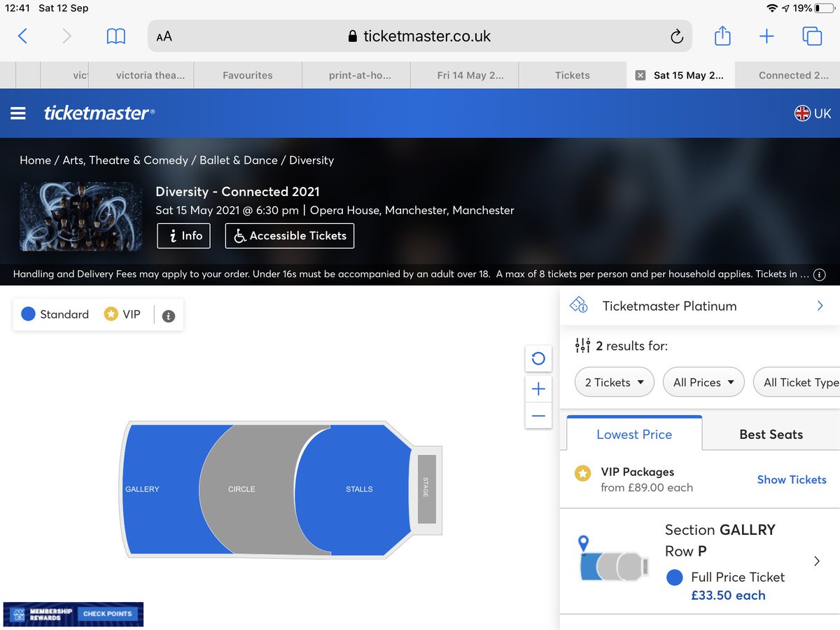Screen dimensions: 840x630
Task: Click the £33.50 each price text
Action: (728, 596)
